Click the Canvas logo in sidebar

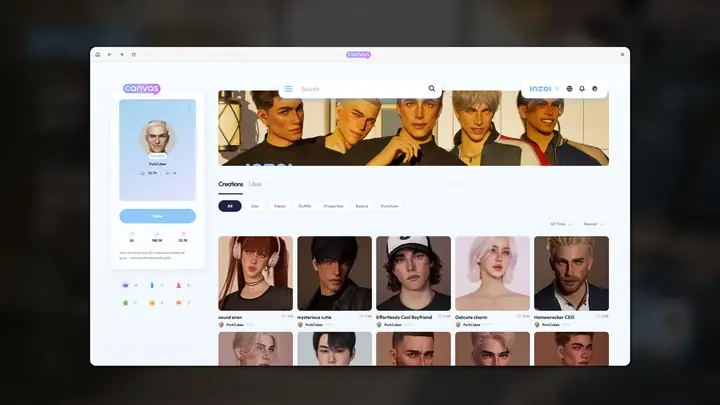142,88
